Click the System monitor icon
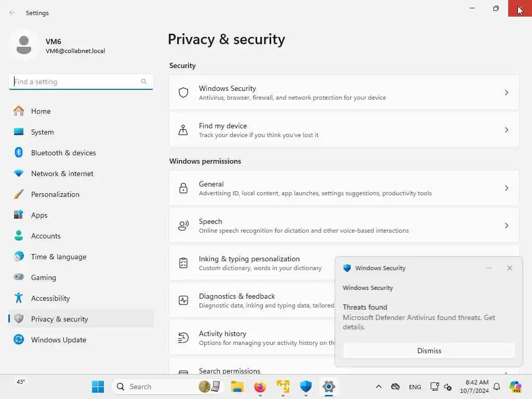Image resolution: width=532 pixels, height=399 pixels. (19, 131)
